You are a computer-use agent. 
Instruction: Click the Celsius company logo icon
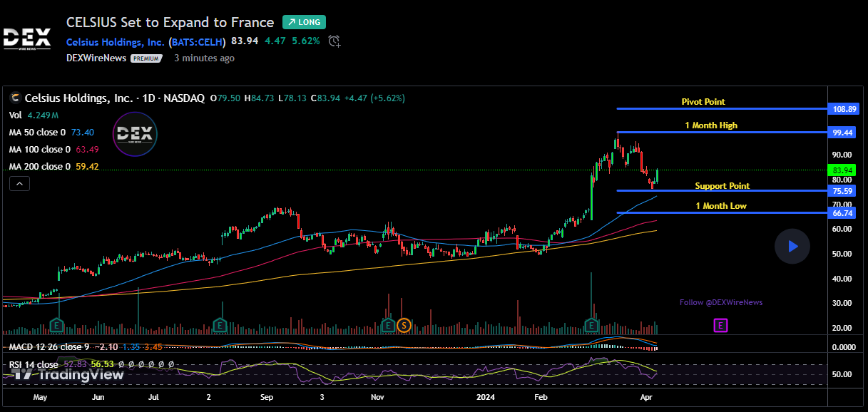(15, 98)
